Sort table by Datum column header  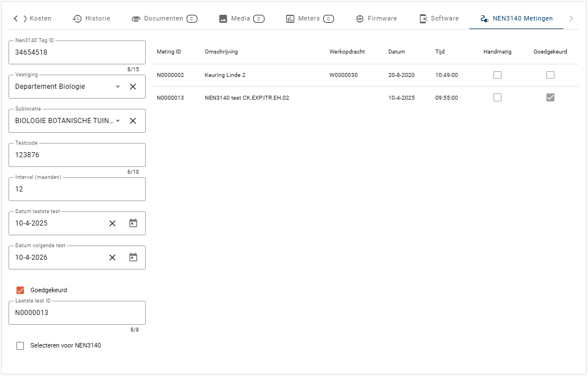[x=397, y=52]
